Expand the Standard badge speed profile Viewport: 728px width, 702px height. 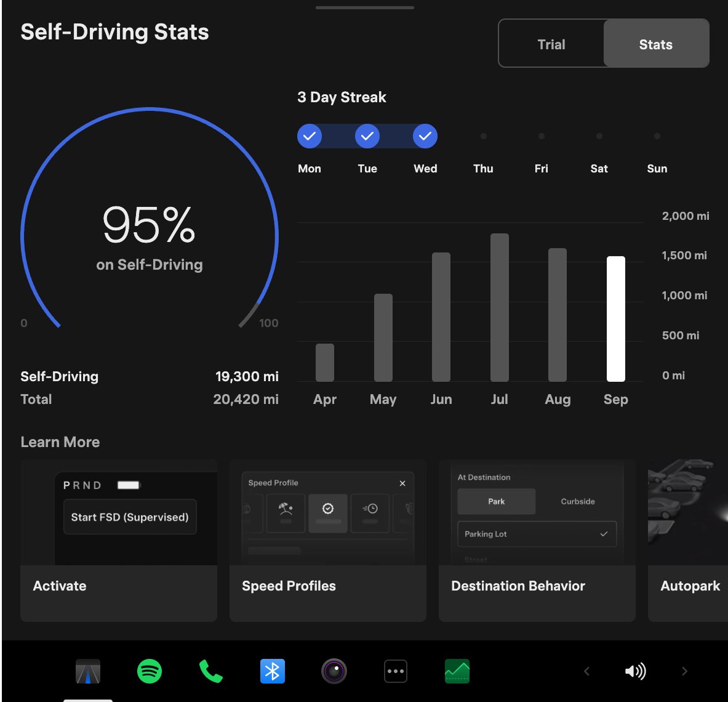[x=328, y=509]
